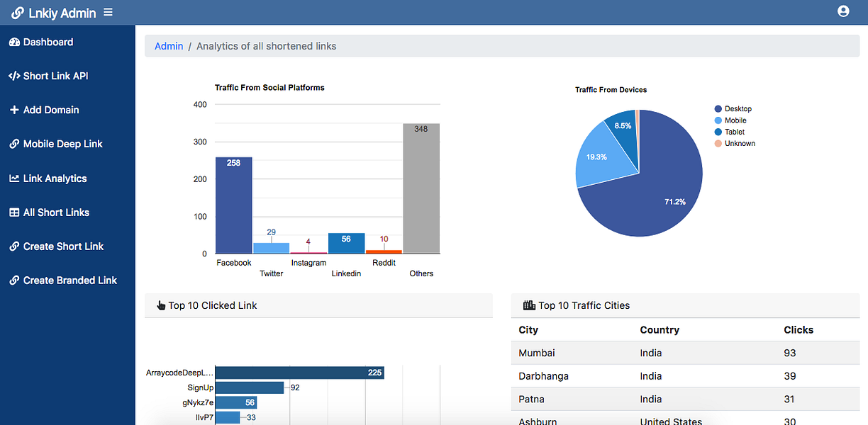
Task: Follow the Admin breadcrumb link
Action: 169,46
